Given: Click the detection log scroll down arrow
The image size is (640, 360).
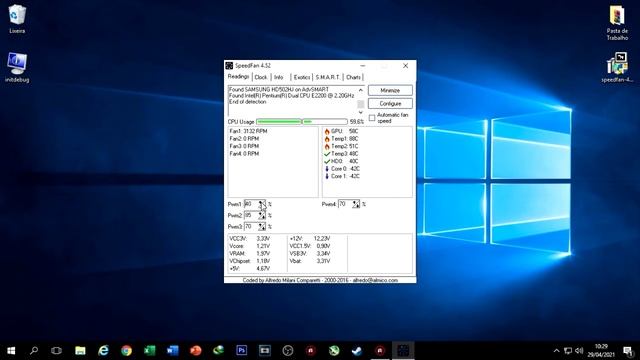Looking at the screenshot, I should tap(360, 112).
